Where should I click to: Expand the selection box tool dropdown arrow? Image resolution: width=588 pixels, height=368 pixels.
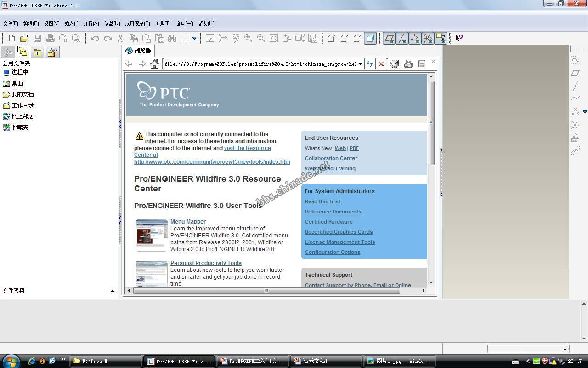[194, 38]
